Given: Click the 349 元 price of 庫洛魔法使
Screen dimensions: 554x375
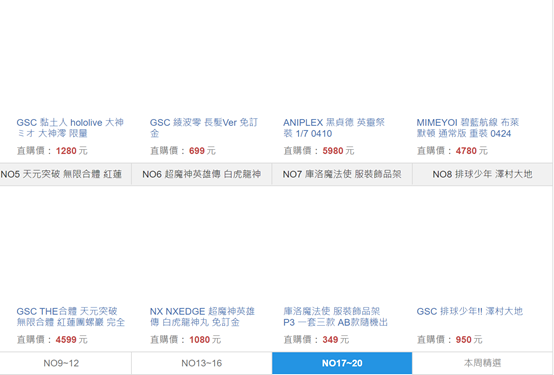Looking at the screenshot, I should pyautogui.click(x=336, y=340).
